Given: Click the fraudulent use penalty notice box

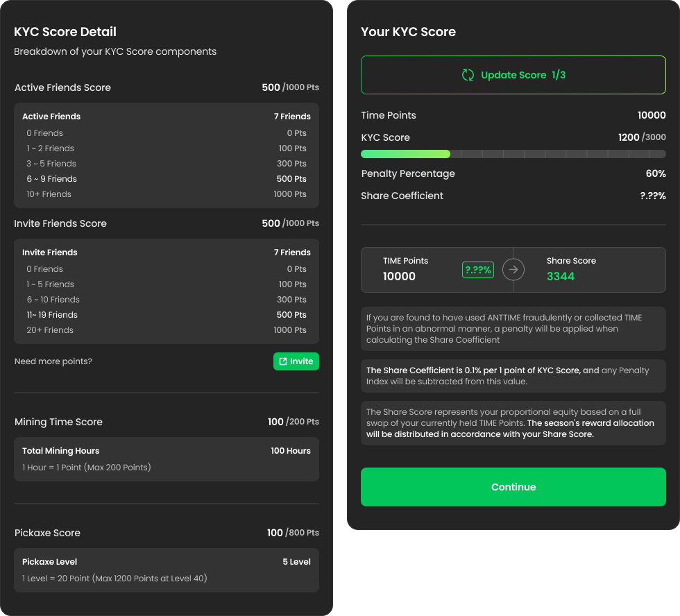Looking at the screenshot, I should click(x=513, y=329).
